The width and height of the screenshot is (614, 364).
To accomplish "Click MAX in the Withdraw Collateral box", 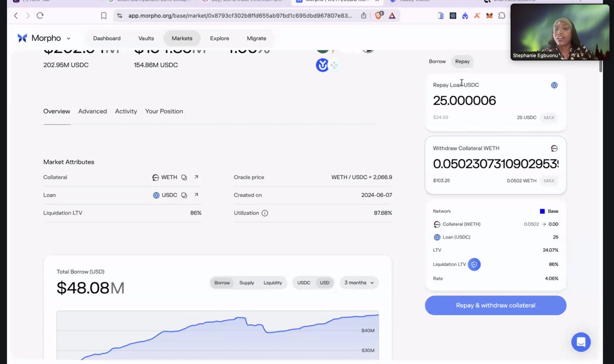I will pos(548,180).
